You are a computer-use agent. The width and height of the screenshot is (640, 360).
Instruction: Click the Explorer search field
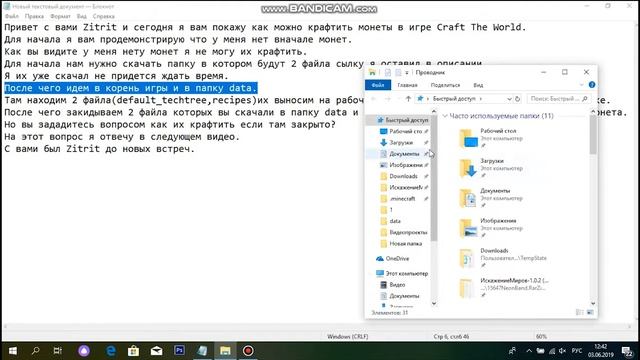pyautogui.click(x=559, y=99)
